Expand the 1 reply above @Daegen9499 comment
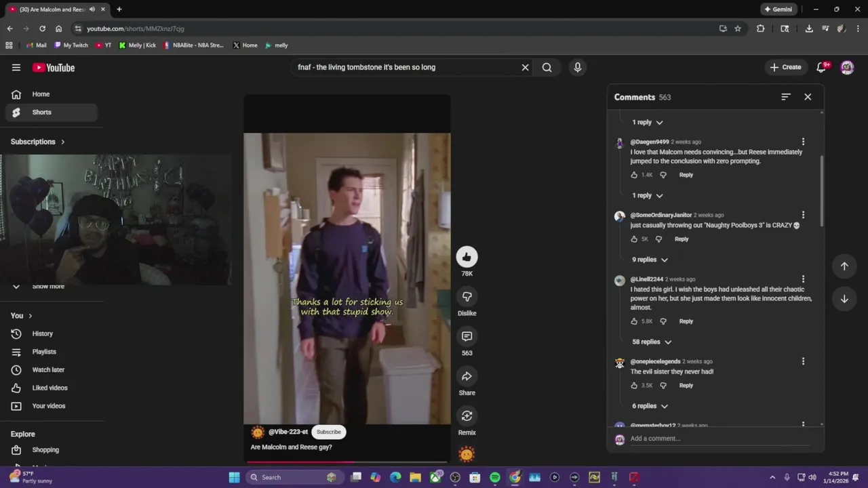 (x=648, y=122)
